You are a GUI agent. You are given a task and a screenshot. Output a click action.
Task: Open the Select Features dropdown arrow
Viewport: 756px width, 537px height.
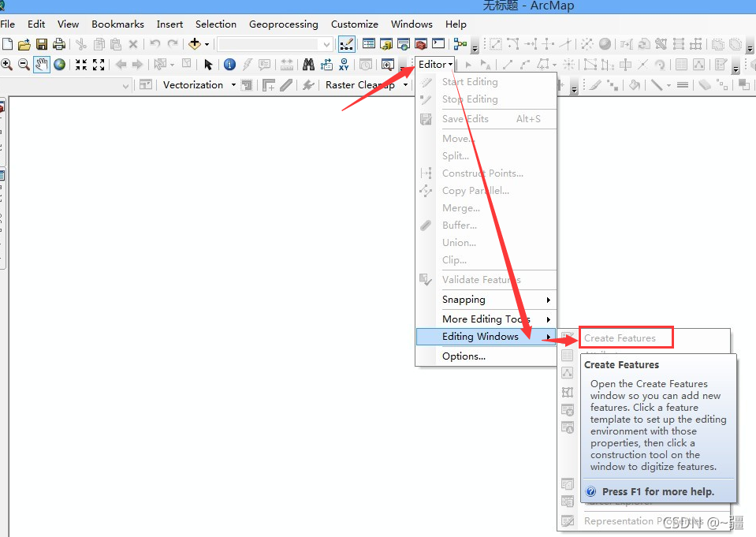point(172,65)
